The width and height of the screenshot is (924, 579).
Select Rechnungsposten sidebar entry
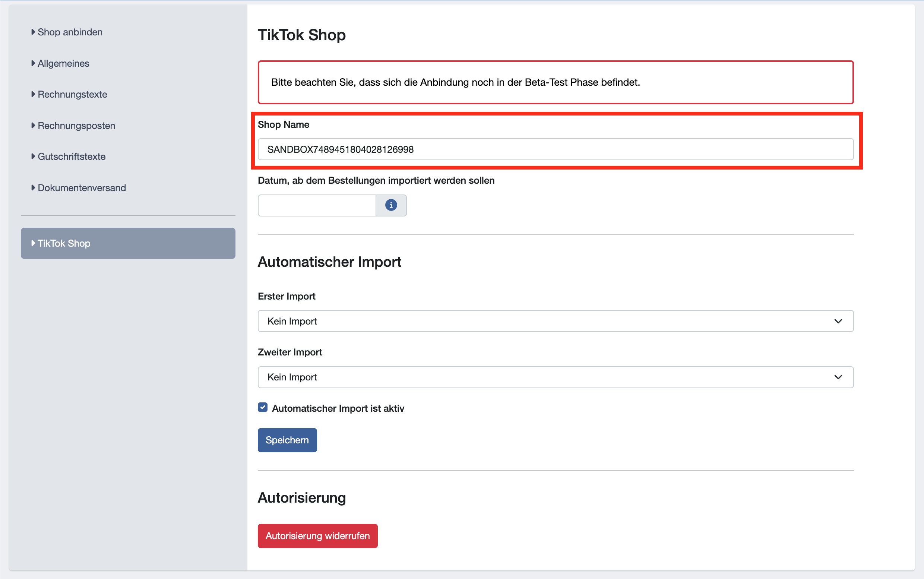click(76, 126)
